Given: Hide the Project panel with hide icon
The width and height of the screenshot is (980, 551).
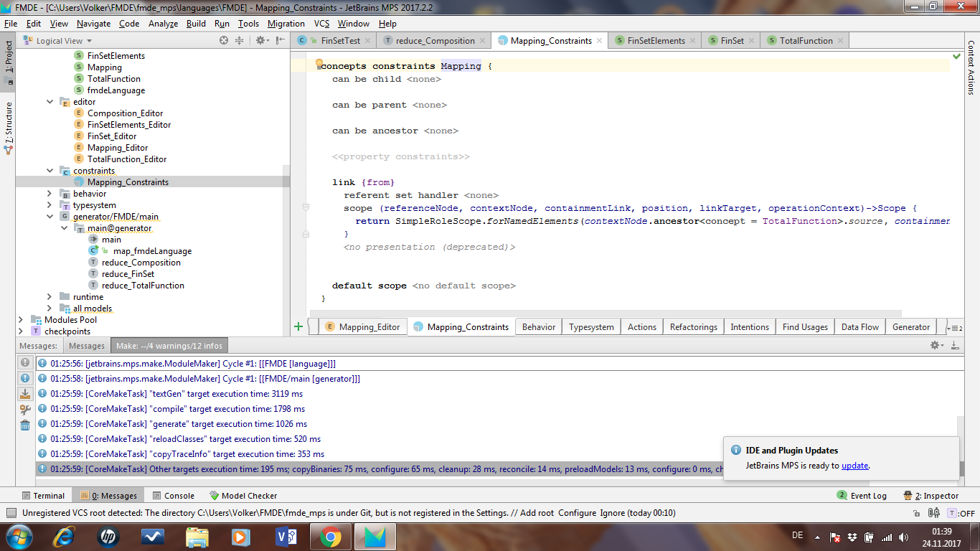Looking at the screenshot, I should click(x=278, y=41).
